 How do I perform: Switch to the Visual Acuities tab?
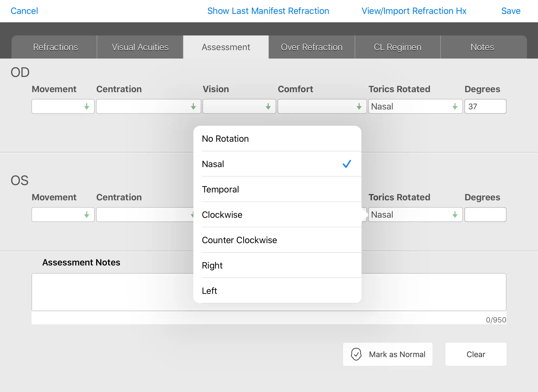point(140,47)
